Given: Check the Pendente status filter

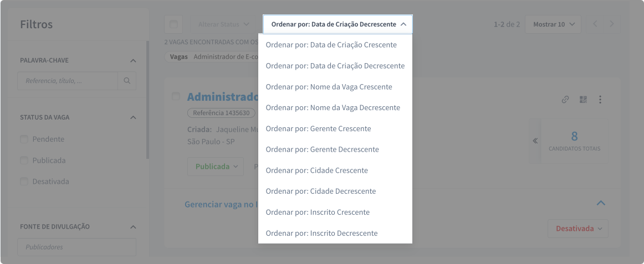Looking at the screenshot, I should point(24,139).
